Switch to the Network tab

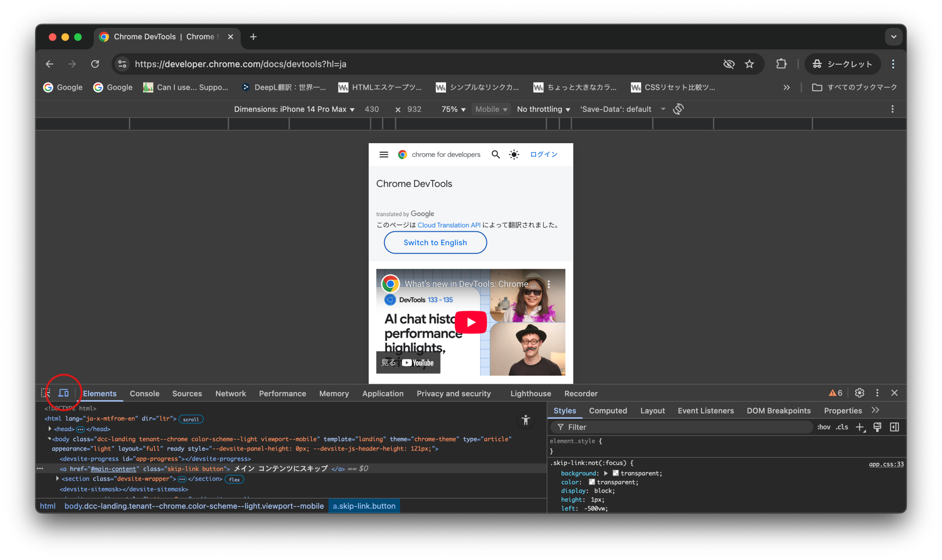[x=230, y=393]
